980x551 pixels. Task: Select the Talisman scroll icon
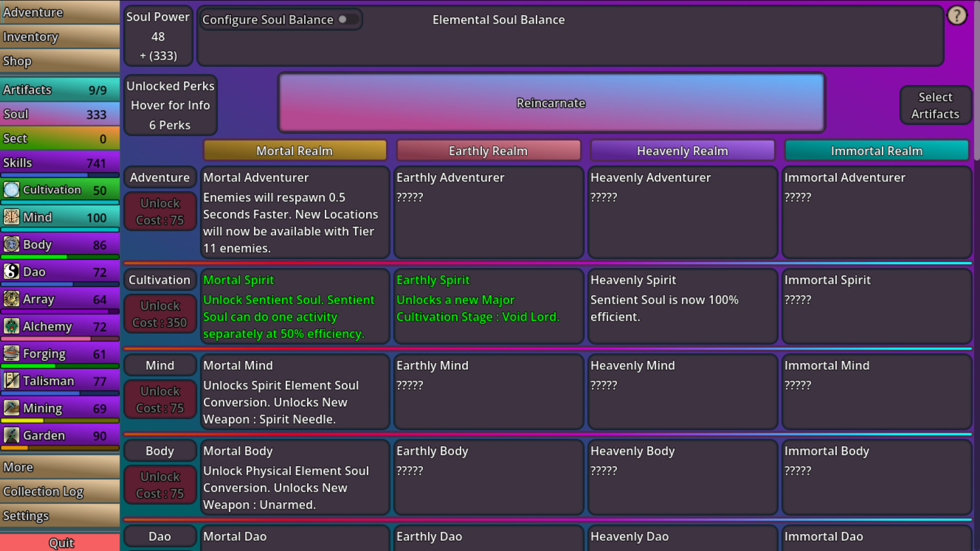12,381
